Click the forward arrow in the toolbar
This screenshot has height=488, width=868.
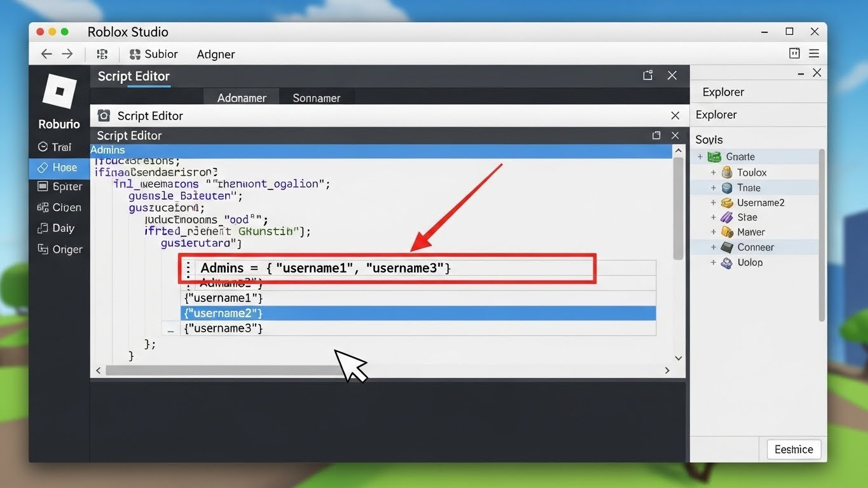point(67,54)
